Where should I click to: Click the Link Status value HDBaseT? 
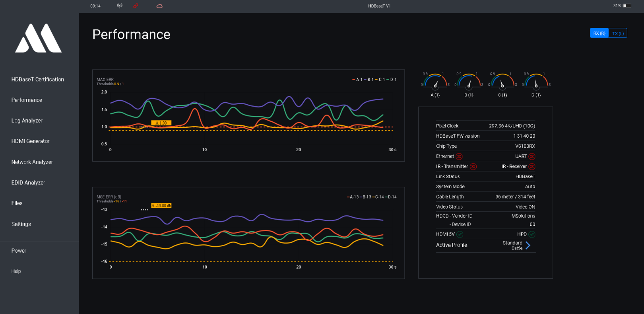(x=525, y=177)
